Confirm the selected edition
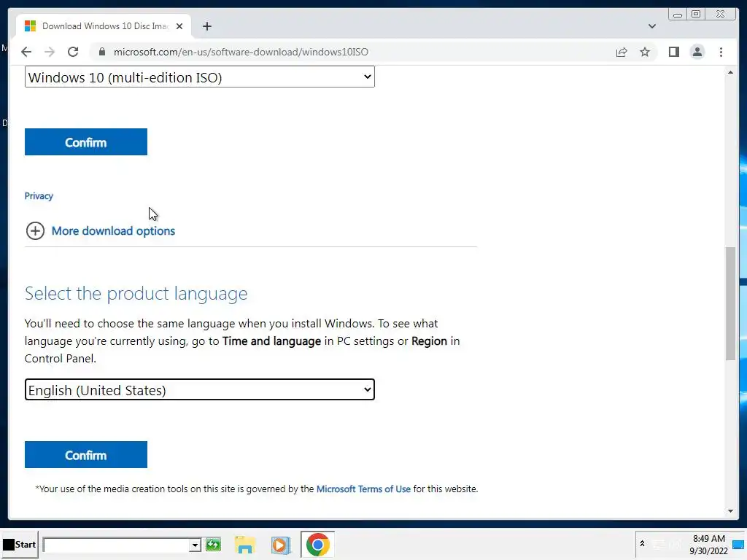Screen dimensions: 747x560 [x=86, y=142]
